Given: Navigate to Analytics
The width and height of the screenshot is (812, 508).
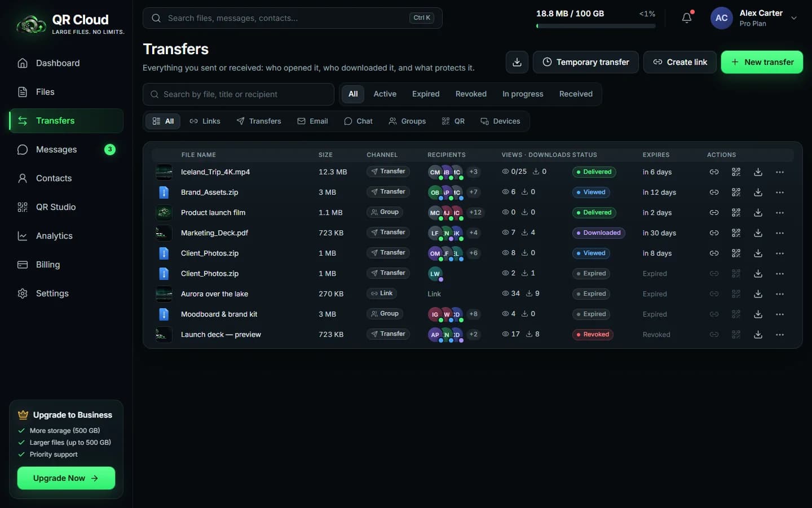Looking at the screenshot, I should click(x=67, y=236).
